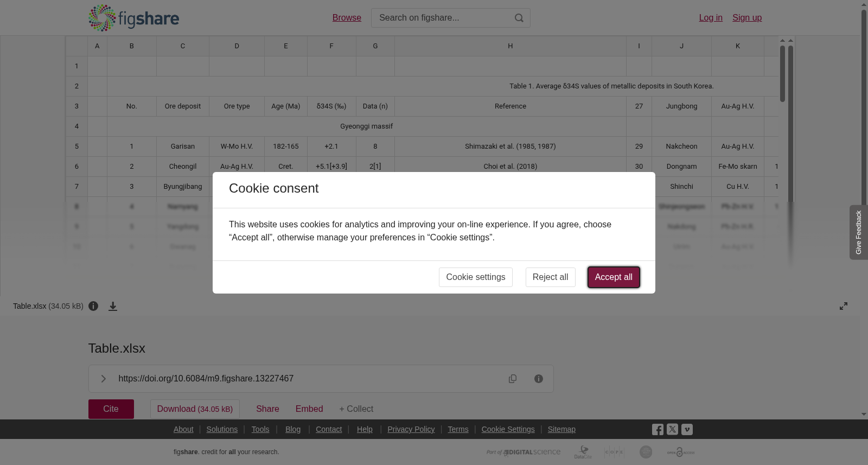Image resolution: width=868 pixels, height=465 pixels.
Task: Reject all cookies
Action: (x=551, y=277)
